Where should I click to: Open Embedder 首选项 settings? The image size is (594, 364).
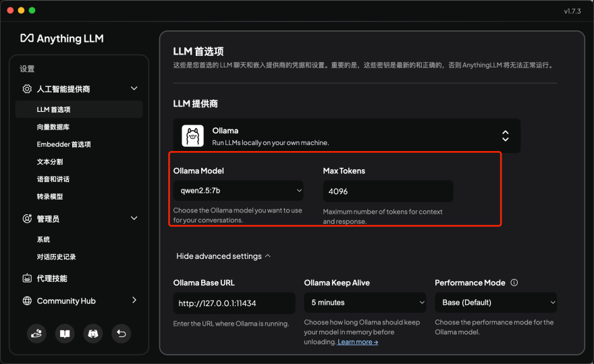tap(63, 144)
